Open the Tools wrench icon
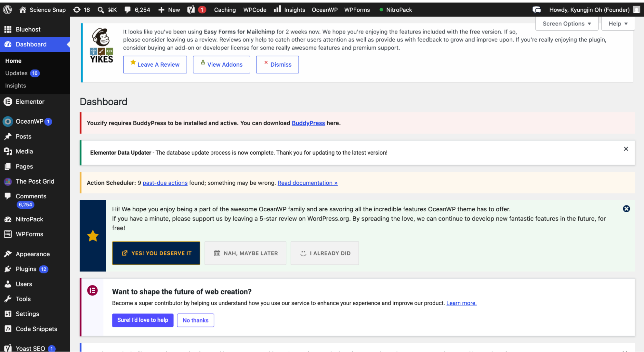The image size is (644, 352). (x=8, y=299)
